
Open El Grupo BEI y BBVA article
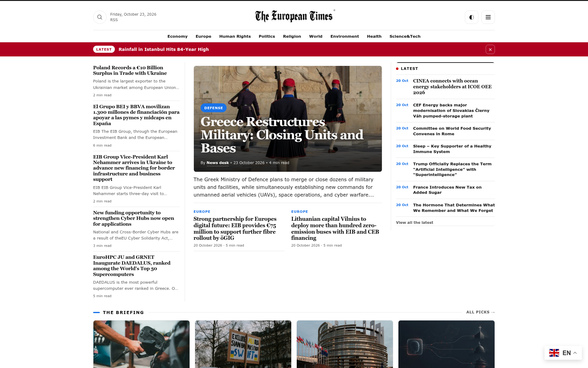[136, 115]
